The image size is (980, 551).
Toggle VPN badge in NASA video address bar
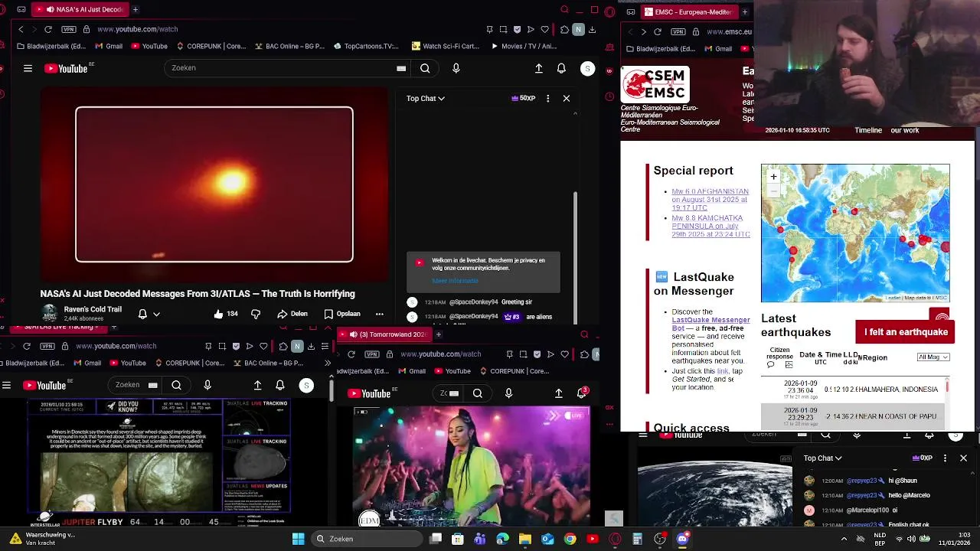coord(69,29)
